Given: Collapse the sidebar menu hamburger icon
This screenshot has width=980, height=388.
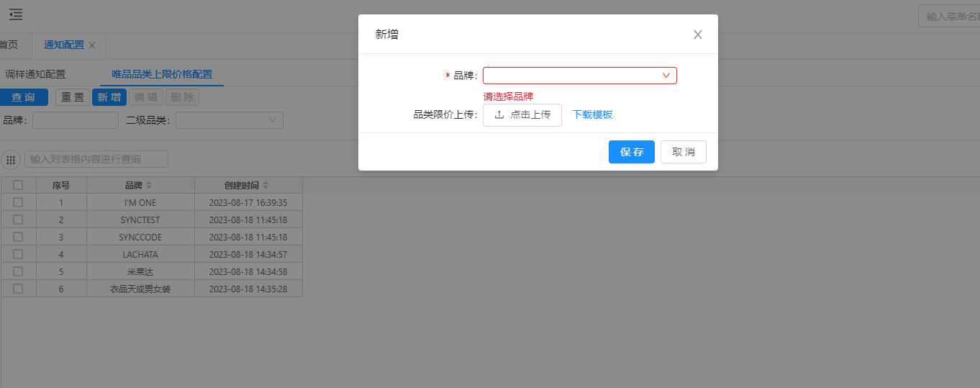Looking at the screenshot, I should [16, 14].
